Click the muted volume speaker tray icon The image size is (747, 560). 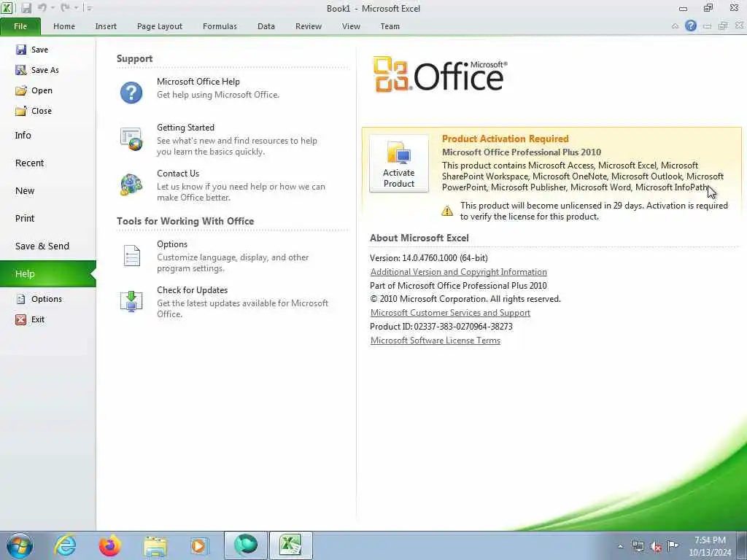point(656,546)
